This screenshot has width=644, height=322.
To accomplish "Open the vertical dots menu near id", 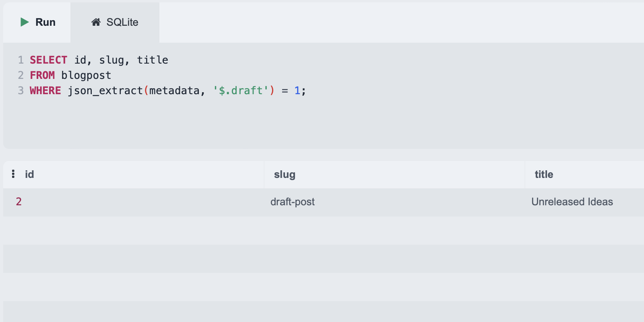I will [x=13, y=174].
